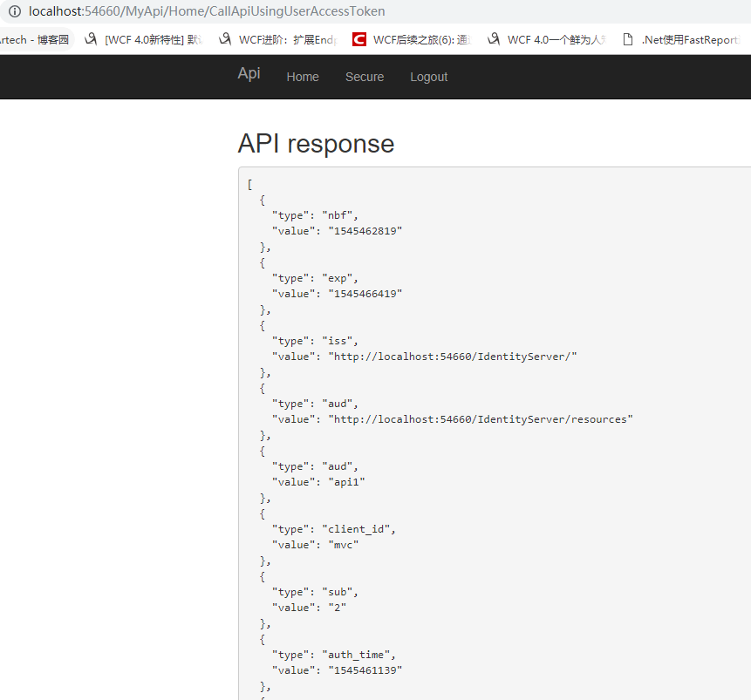Click the client_id value "mvc"
751x700 pixels.
pos(345,545)
